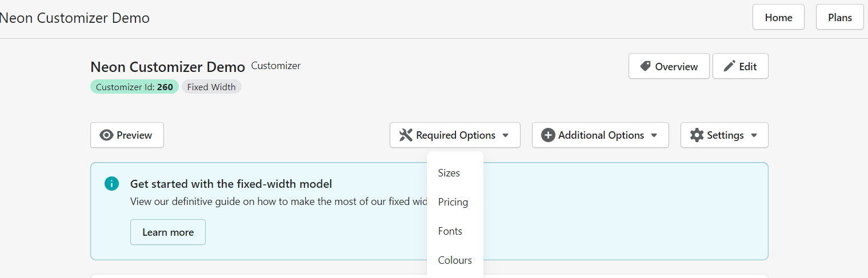Select Colours from the menu
The width and height of the screenshot is (868, 278).
(455, 260)
